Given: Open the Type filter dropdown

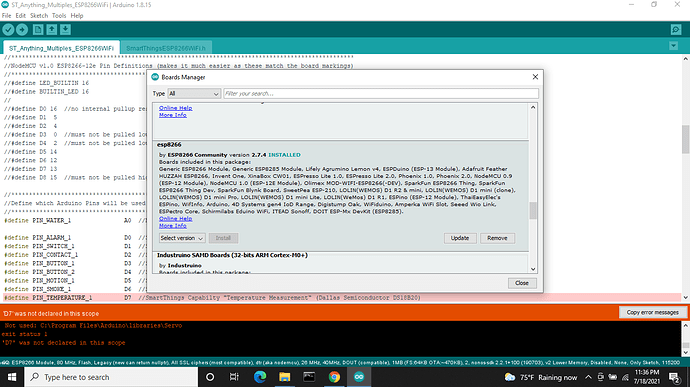Looking at the screenshot, I should [194, 93].
